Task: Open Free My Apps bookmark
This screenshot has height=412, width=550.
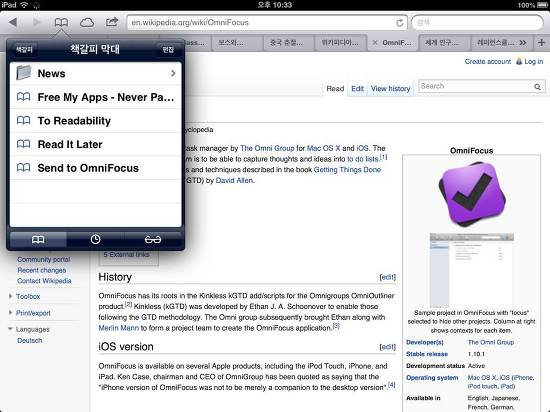Action: click(96, 97)
